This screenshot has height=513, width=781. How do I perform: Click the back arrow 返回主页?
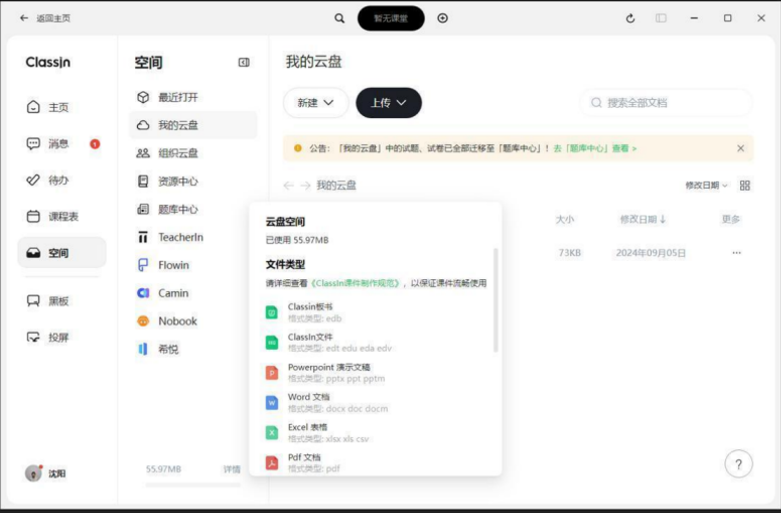point(24,18)
